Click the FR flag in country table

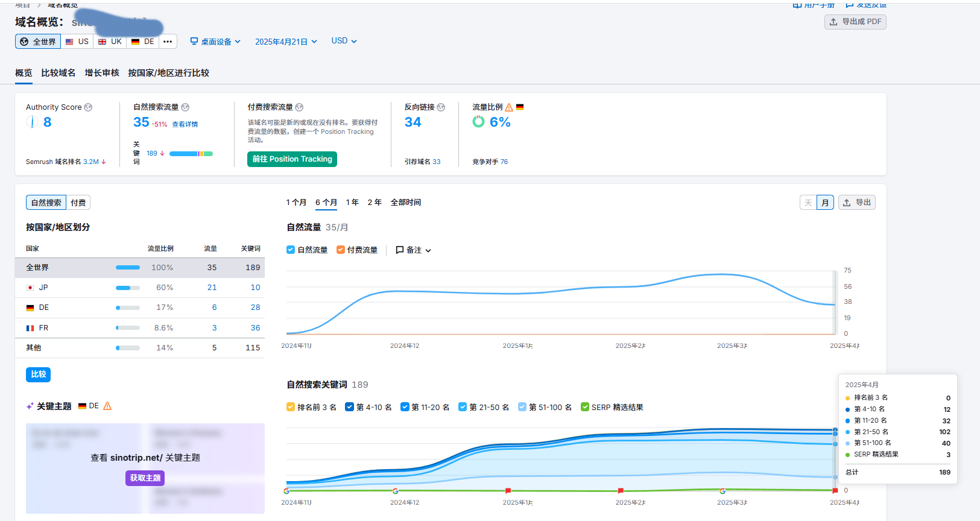coord(30,328)
